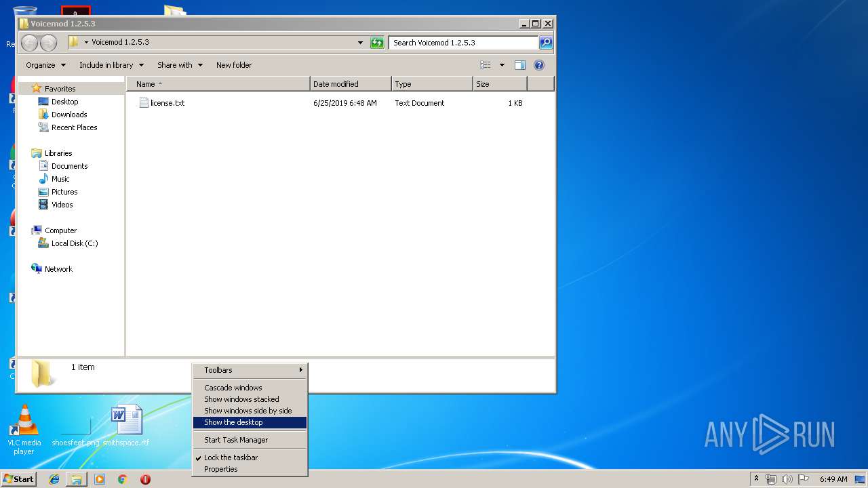Open Videos library
Image resolution: width=868 pixels, height=488 pixels.
pyautogui.click(x=62, y=205)
